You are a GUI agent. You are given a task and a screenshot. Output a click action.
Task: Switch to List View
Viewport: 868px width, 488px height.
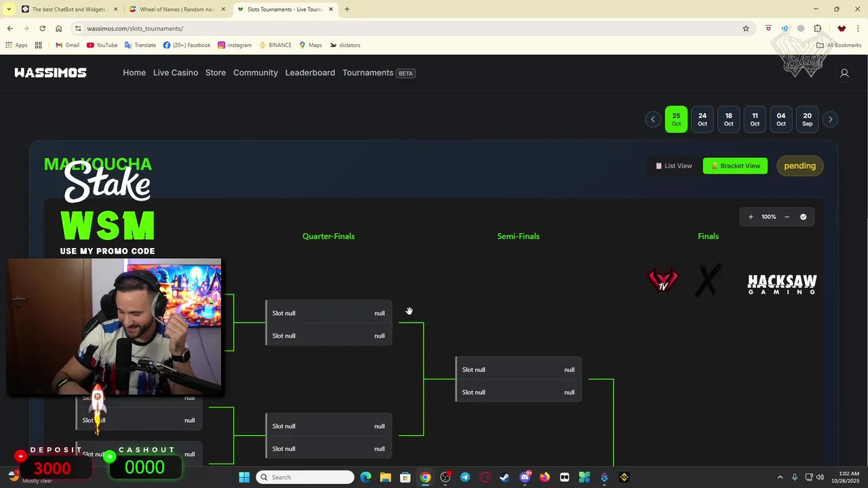[x=673, y=166]
